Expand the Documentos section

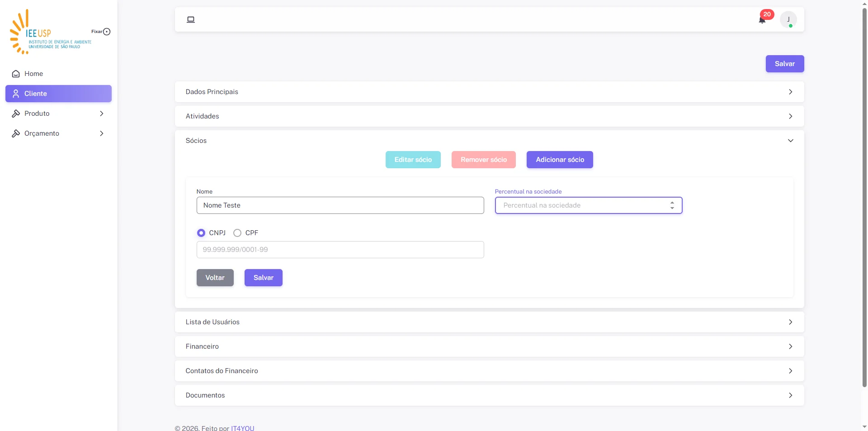click(x=490, y=395)
